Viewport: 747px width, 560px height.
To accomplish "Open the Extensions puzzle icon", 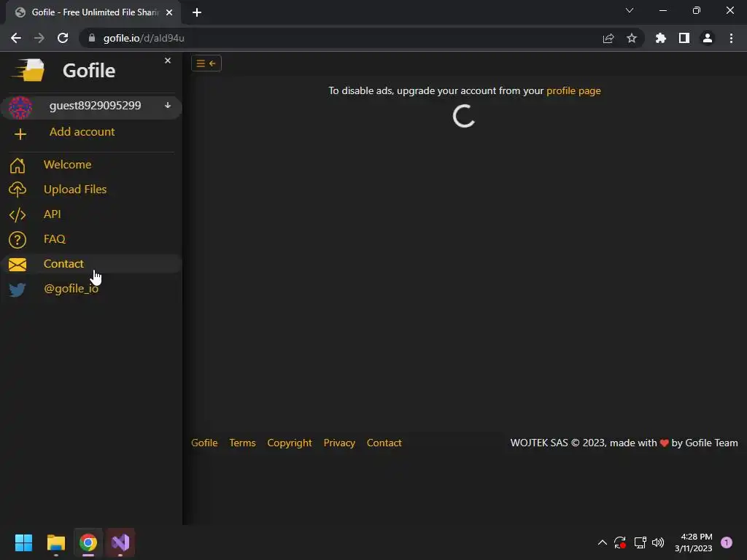I will [x=661, y=38].
